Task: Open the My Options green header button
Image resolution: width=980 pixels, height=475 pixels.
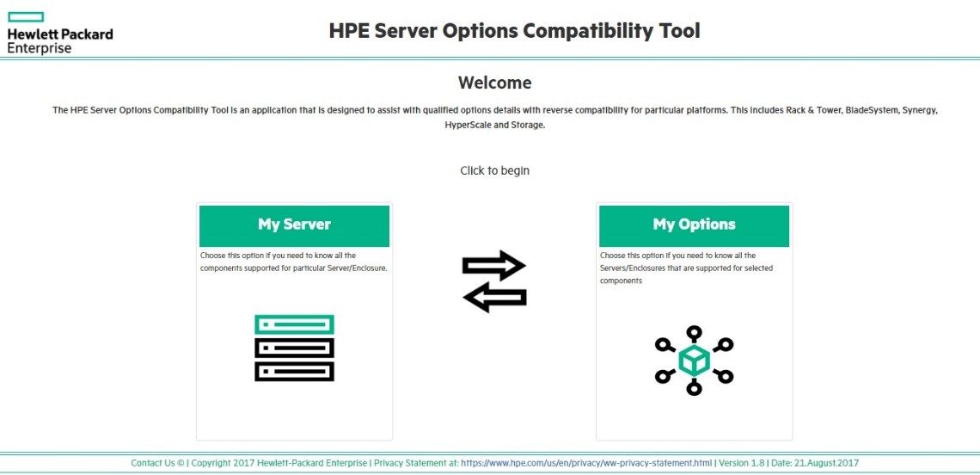Action: [x=694, y=226]
